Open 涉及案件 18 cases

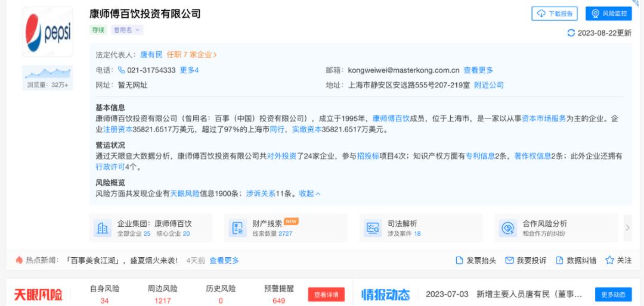tap(404, 234)
